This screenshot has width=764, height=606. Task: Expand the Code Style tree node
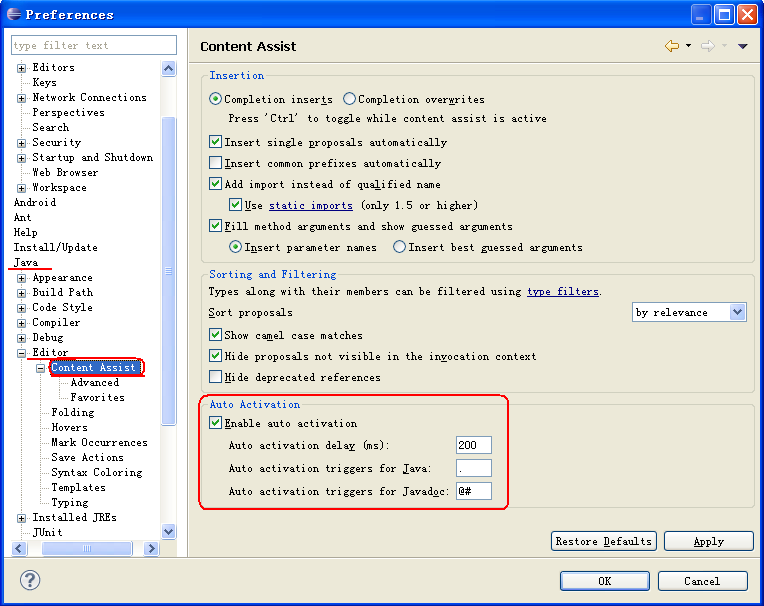coord(21,308)
